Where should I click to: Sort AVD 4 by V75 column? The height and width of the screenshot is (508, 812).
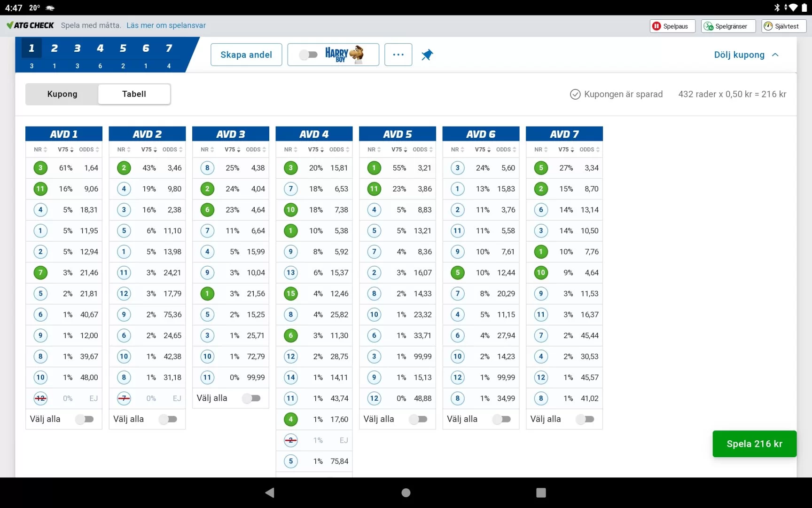316,150
